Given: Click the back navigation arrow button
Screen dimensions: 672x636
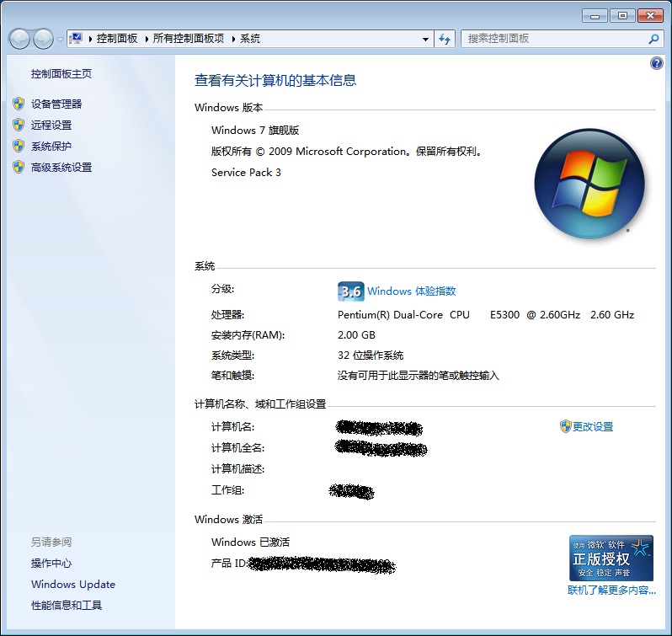Looking at the screenshot, I should 19,40.
